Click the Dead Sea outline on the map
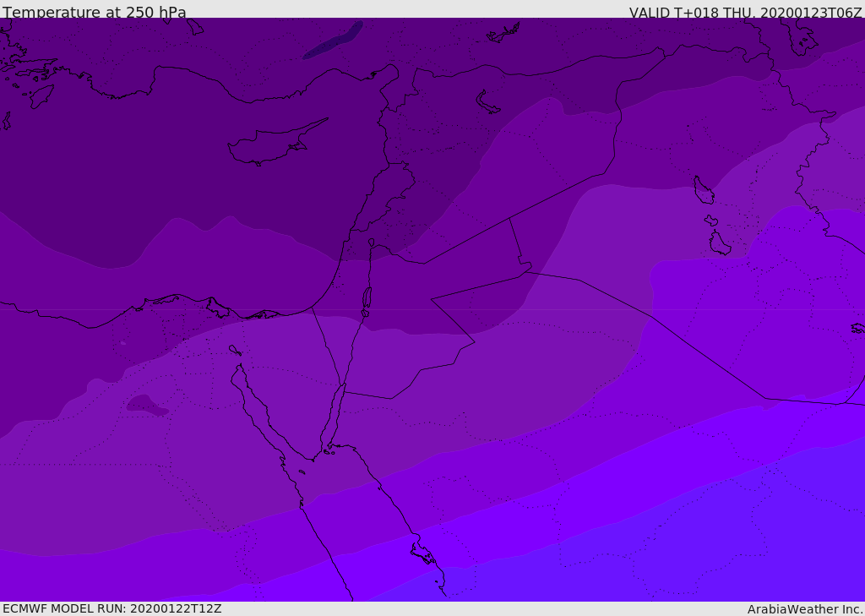The height and width of the screenshot is (616, 865). tap(367, 298)
